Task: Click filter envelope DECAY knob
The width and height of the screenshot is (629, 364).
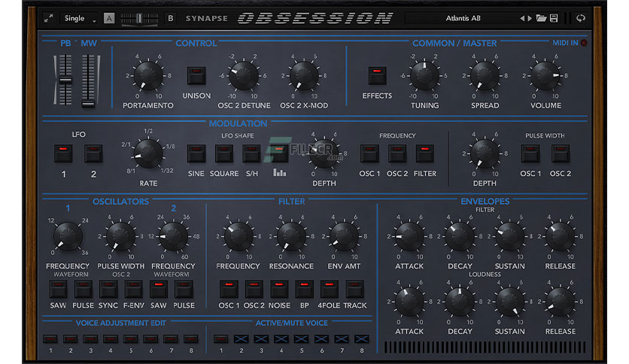Action: pos(459,236)
